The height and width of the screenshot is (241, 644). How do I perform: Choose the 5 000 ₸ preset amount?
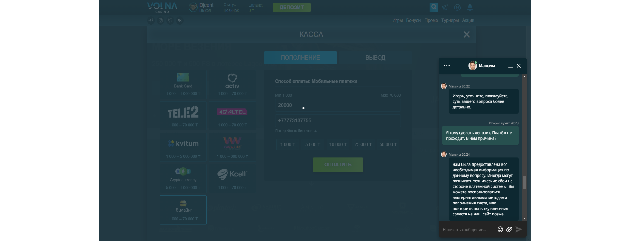tap(312, 144)
